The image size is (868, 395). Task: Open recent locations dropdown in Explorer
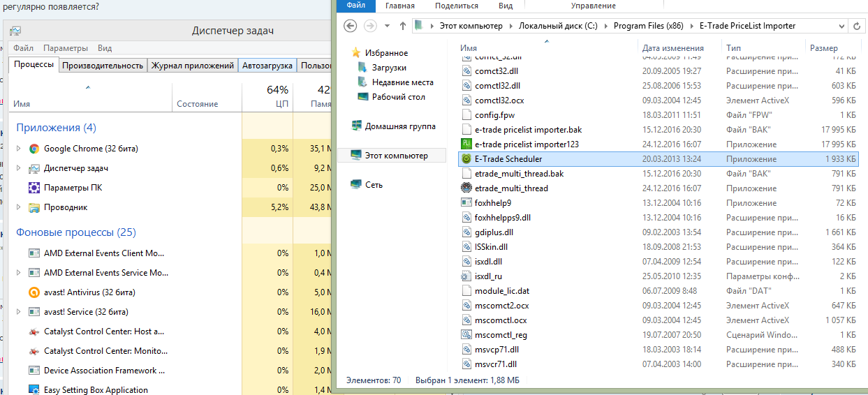[388, 27]
